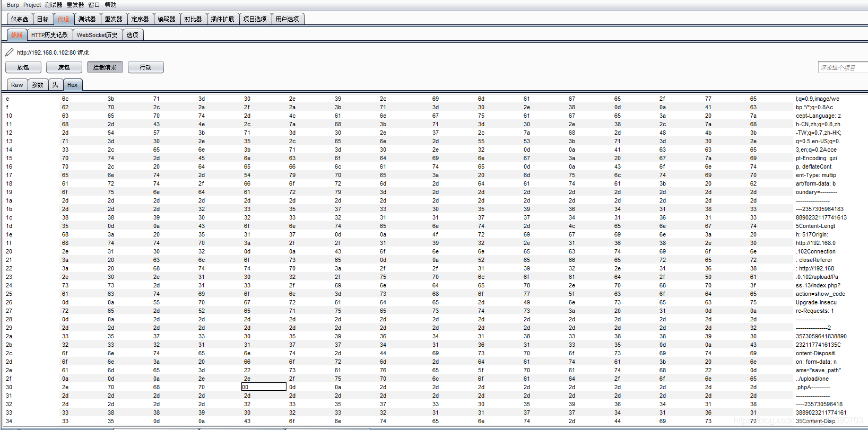Click the 评论这个项目 comment field
Viewport: 868px width, 430px height.
[842, 67]
